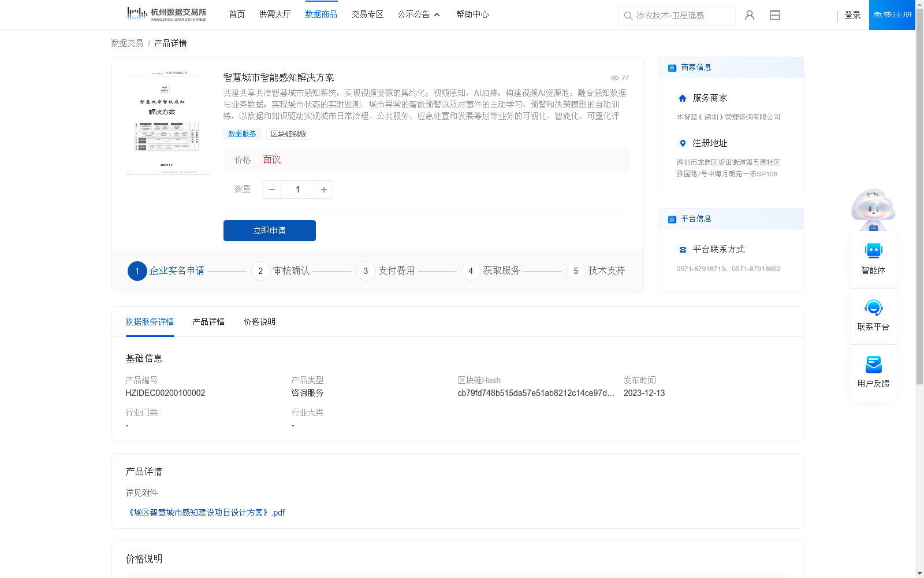Click the 数据服务 tag
The width and height of the screenshot is (924, 578).
click(242, 134)
